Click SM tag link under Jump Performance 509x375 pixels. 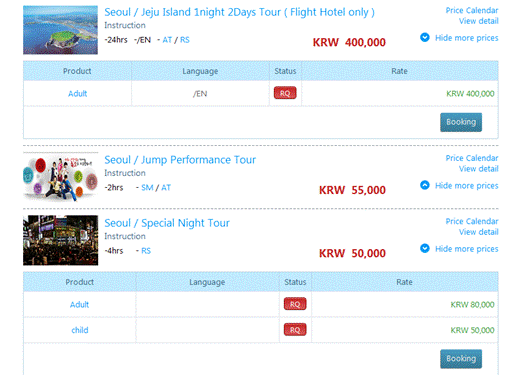tap(147, 188)
